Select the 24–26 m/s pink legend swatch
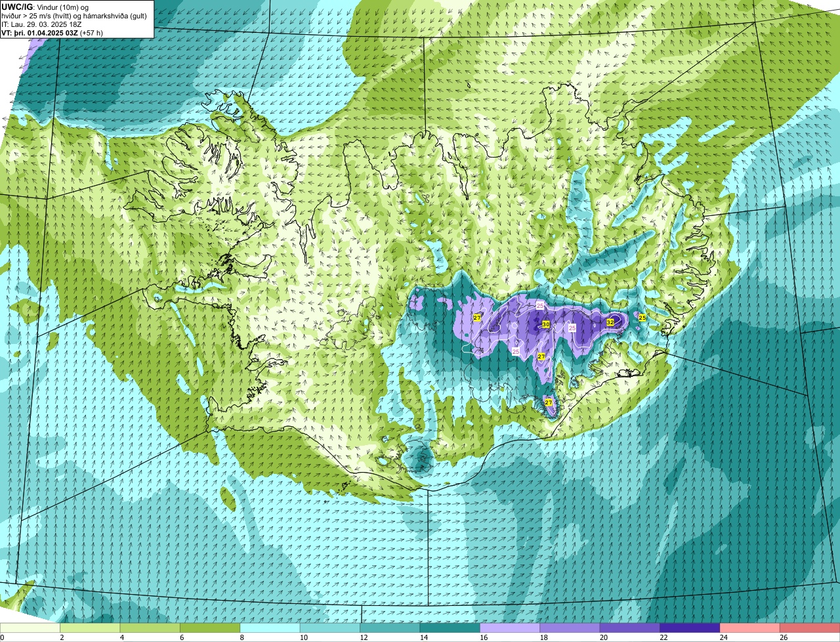 (x=750, y=628)
